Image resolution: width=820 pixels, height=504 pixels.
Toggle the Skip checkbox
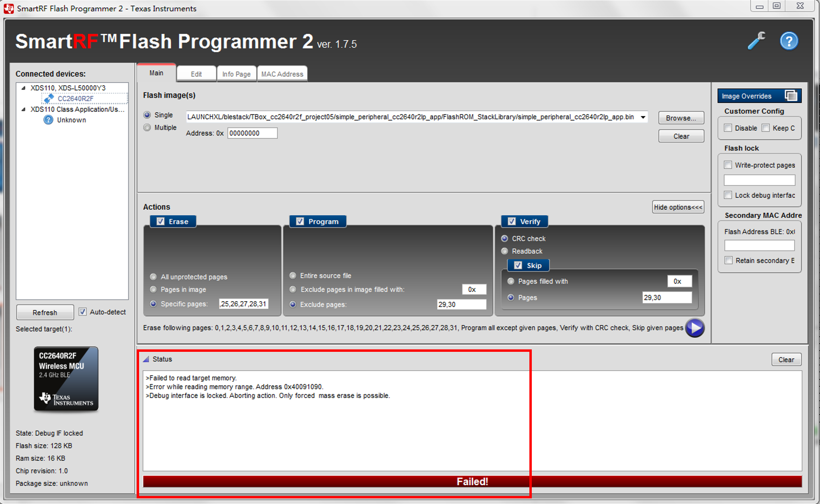click(518, 265)
